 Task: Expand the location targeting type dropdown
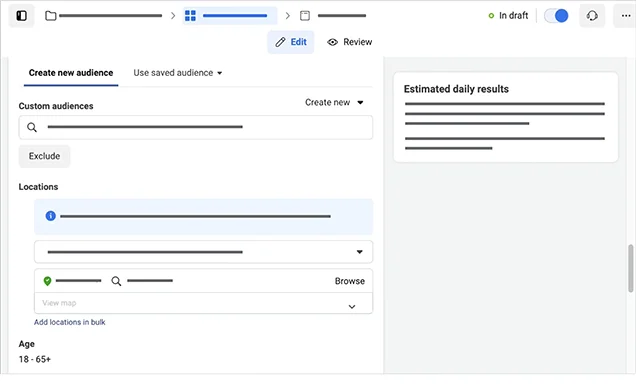click(x=204, y=252)
